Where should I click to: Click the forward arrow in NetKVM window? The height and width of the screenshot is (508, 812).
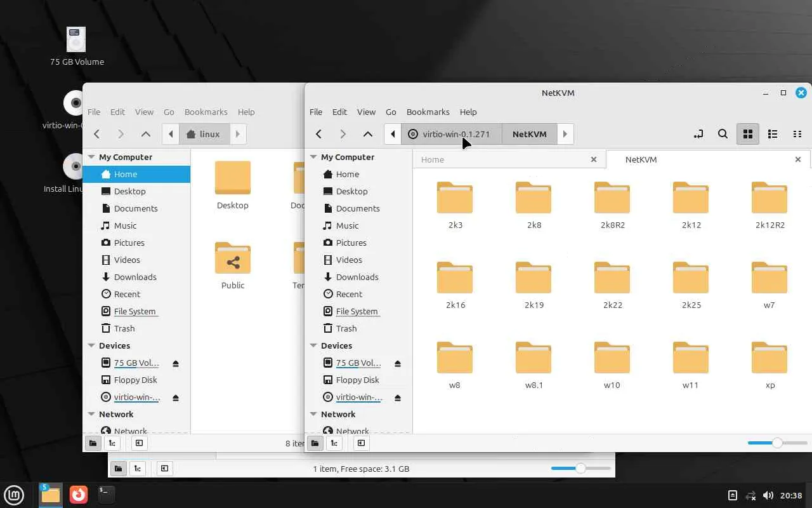343,134
